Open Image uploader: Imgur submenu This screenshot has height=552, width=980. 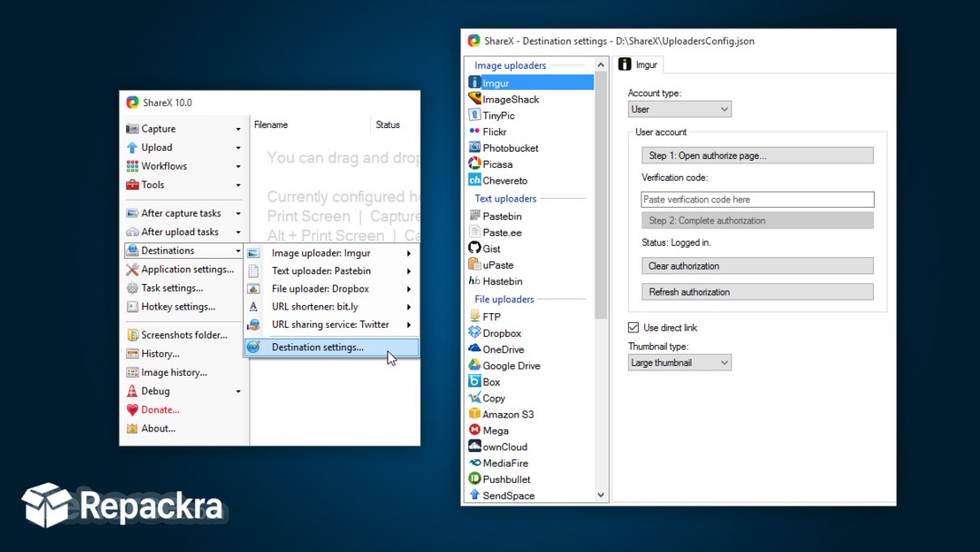(331, 253)
